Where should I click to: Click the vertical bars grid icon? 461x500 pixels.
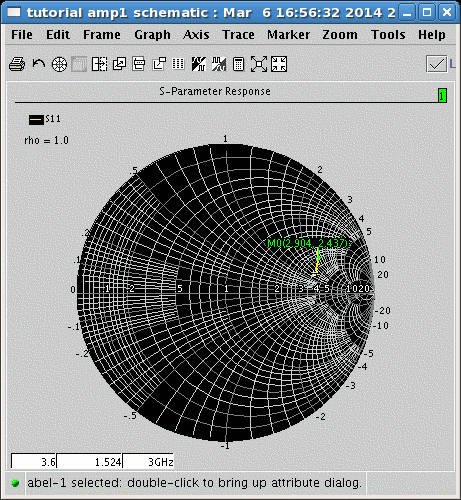(x=178, y=63)
